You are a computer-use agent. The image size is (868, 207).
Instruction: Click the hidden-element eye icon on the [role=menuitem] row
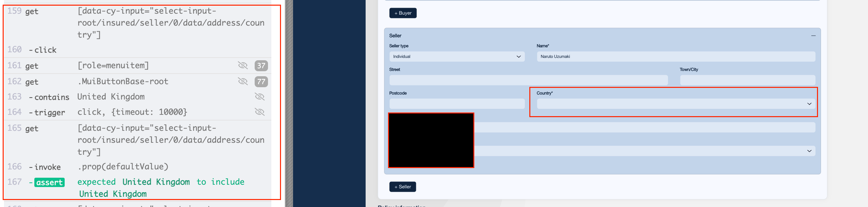tap(243, 65)
